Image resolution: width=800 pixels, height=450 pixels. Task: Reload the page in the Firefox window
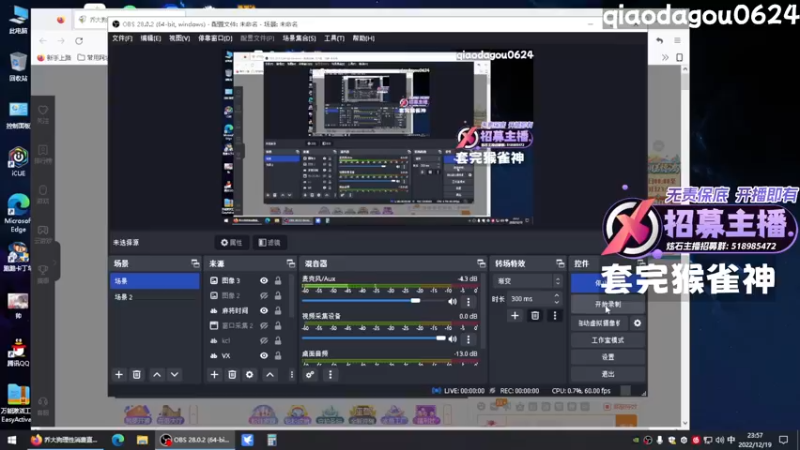[79, 41]
